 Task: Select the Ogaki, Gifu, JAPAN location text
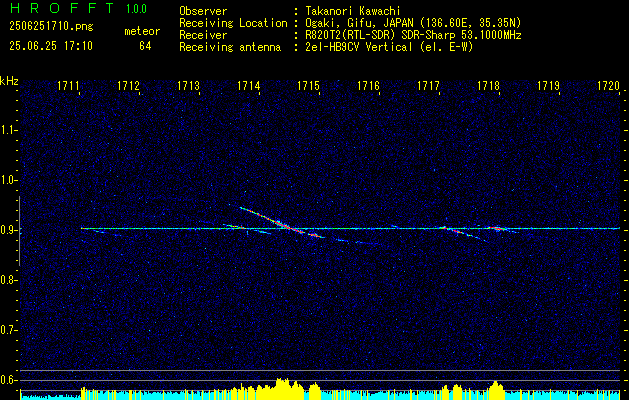[413, 23]
